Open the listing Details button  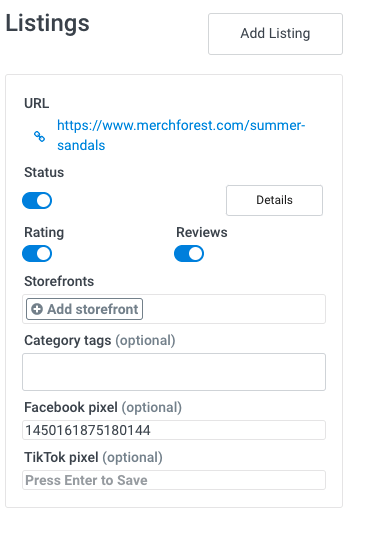tap(274, 200)
